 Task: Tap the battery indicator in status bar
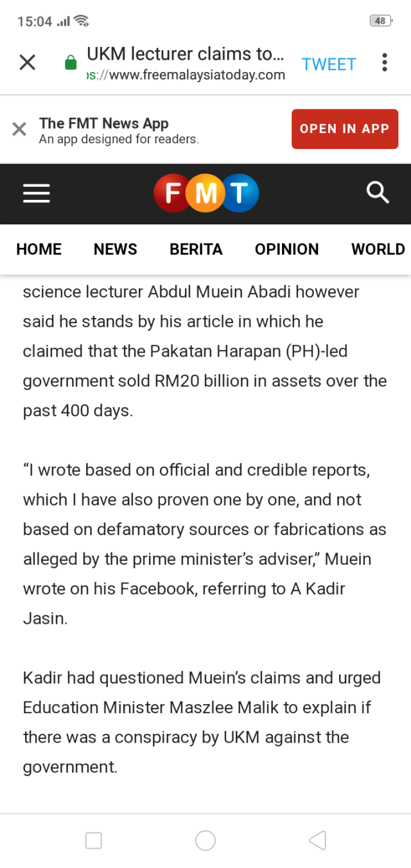coord(380,21)
